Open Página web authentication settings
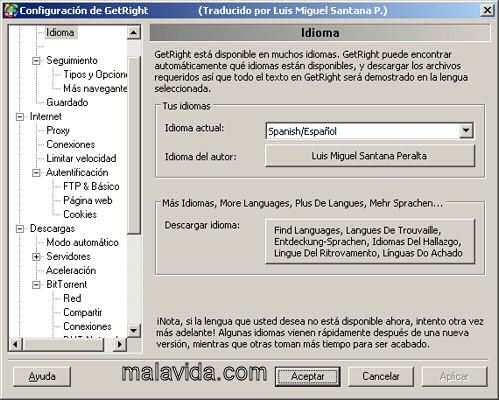Screen dimensions: 499x400 point(88,201)
